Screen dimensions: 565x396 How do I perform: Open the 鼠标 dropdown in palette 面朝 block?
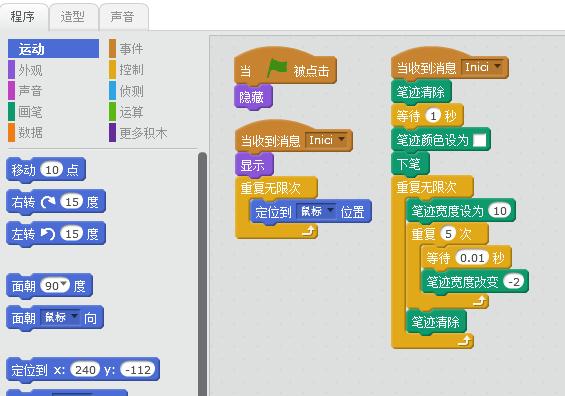coord(60,317)
